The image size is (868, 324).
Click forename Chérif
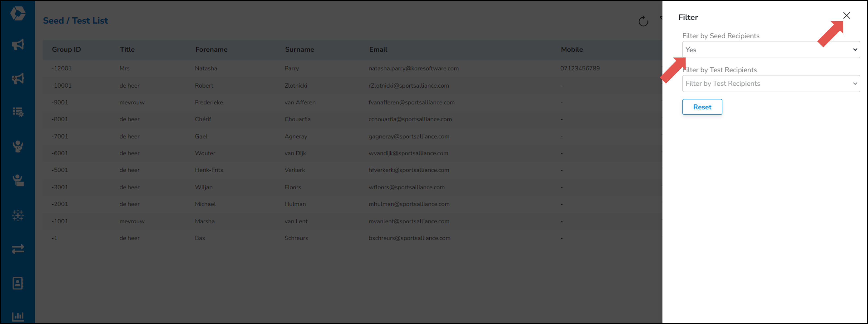(x=203, y=119)
